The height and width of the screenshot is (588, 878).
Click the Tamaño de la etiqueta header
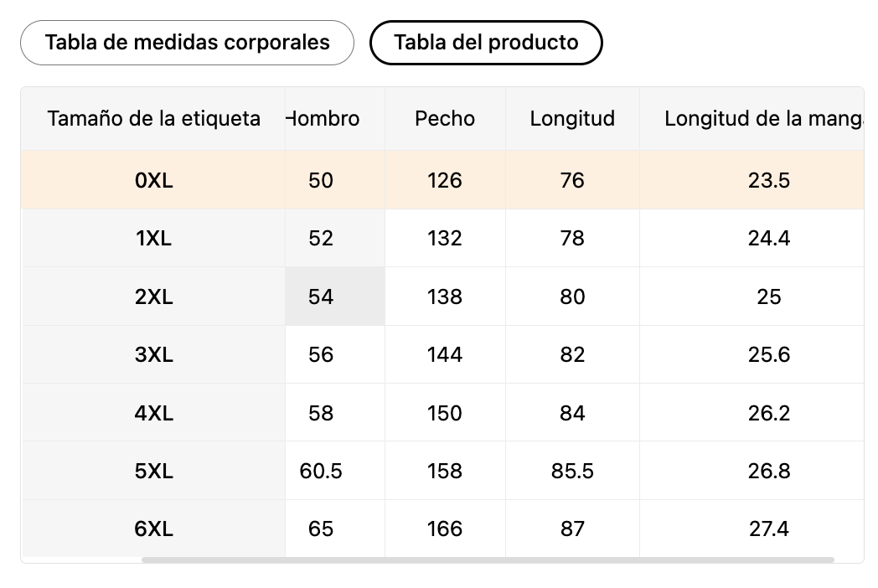(x=153, y=119)
